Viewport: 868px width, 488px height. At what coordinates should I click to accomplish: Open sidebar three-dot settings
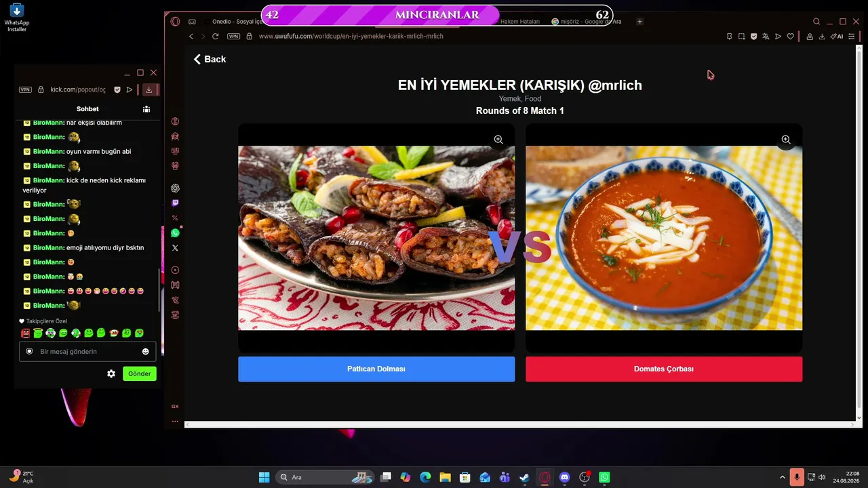click(175, 421)
